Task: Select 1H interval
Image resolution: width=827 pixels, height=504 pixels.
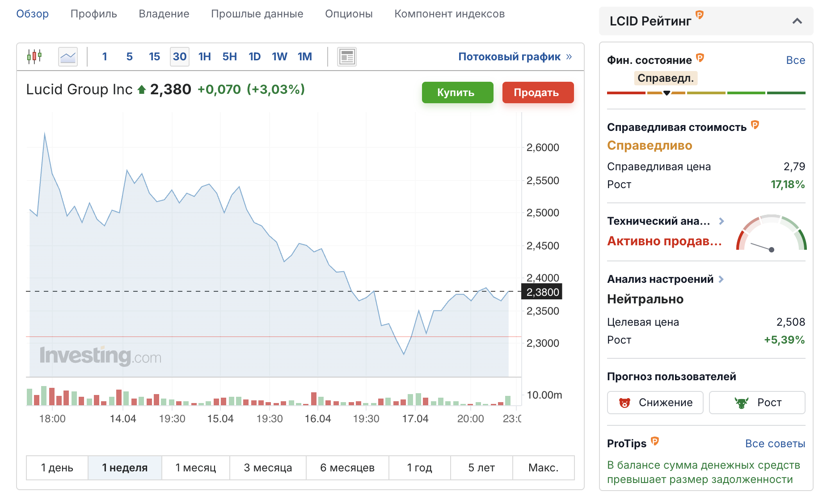Action: pos(205,57)
